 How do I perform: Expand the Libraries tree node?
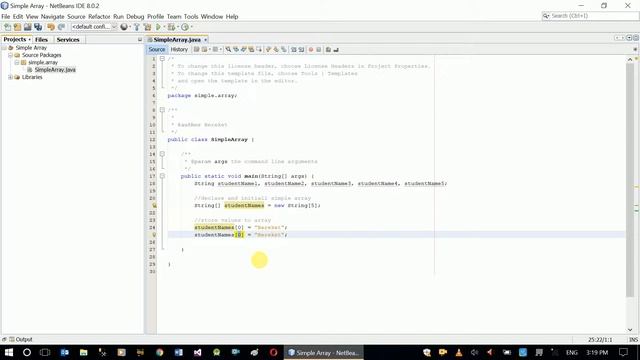[10, 77]
